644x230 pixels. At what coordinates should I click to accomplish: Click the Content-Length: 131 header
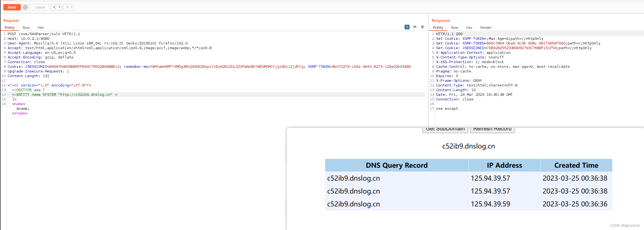click(x=28, y=76)
